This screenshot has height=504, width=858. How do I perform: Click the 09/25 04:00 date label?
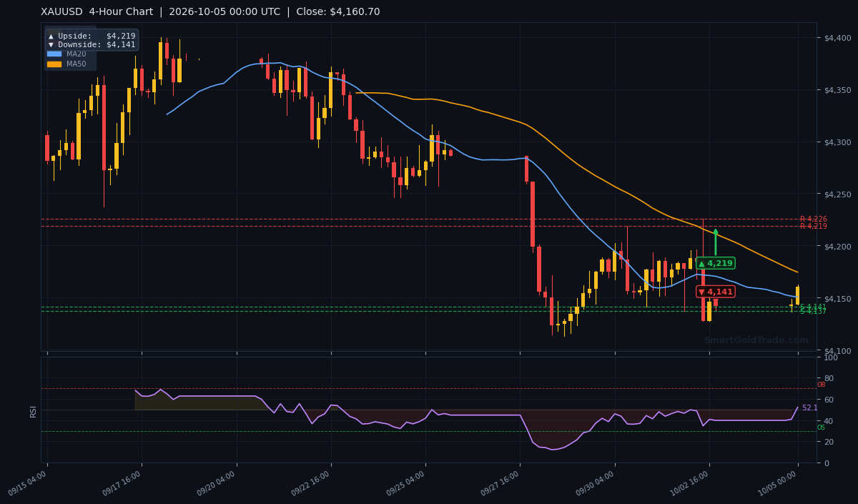[x=405, y=483]
